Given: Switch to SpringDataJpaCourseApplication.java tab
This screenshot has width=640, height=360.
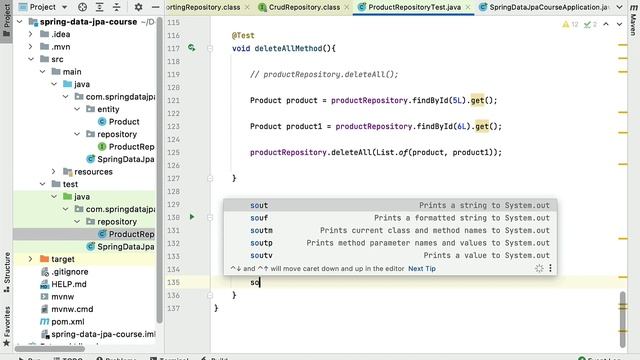Looking at the screenshot, I should 544,7.
